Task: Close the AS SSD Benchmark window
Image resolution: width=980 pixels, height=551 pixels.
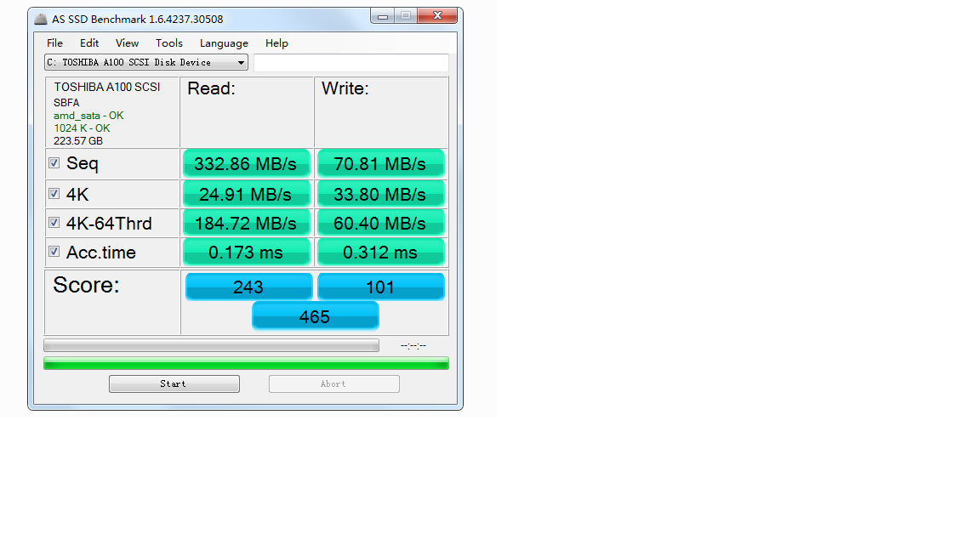Action: (437, 15)
